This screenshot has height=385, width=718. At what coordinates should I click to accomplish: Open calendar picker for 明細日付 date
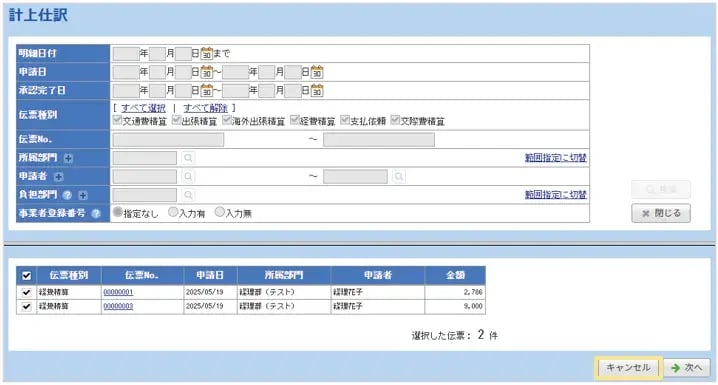coord(207,54)
